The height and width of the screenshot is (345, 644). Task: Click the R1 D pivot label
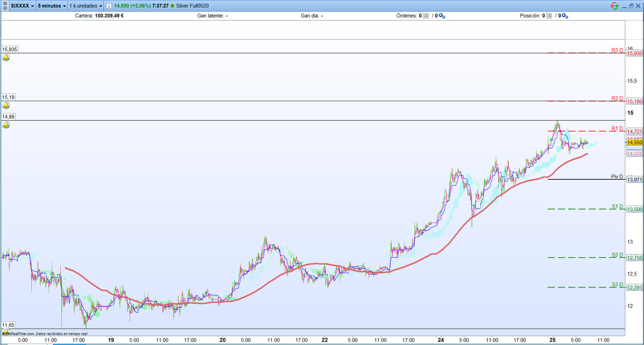click(x=617, y=128)
